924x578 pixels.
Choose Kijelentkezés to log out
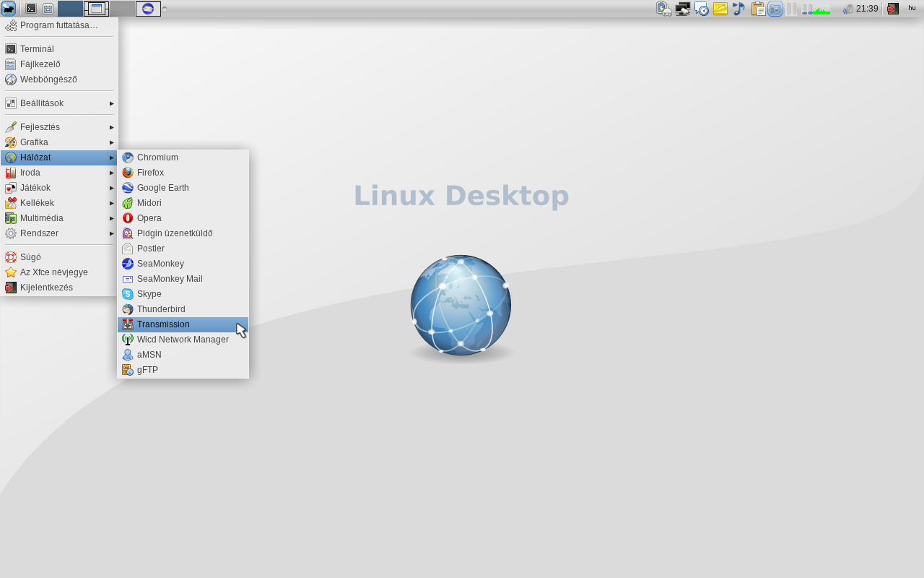pyautogui.click(x=59, y=288)
